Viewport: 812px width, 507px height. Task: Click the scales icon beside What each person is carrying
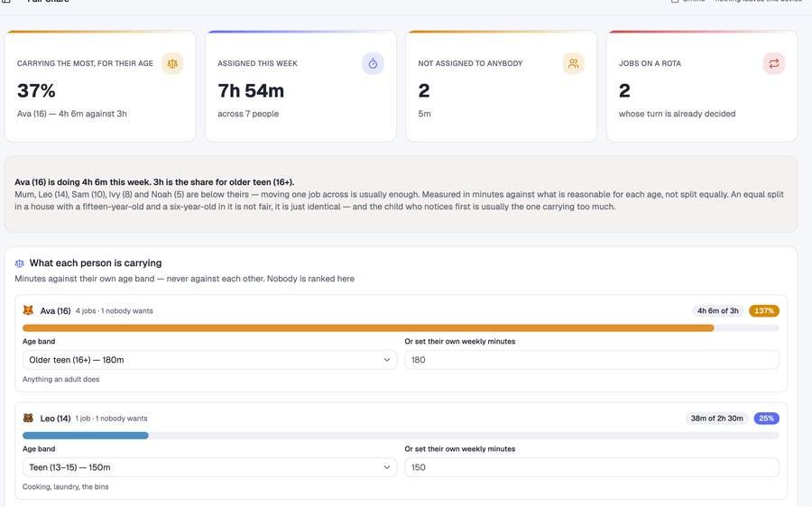click(20, 263)
